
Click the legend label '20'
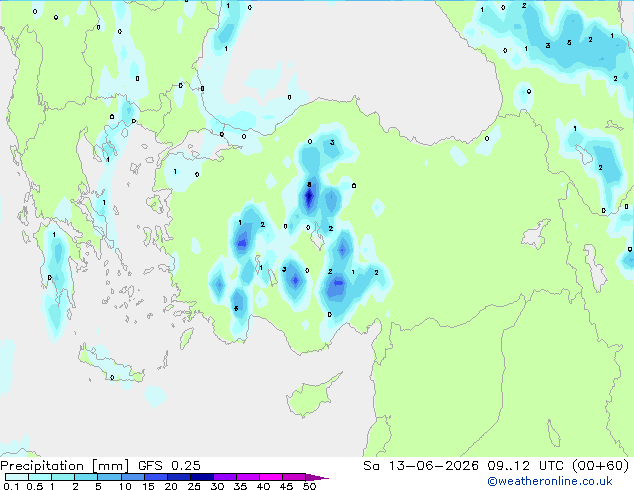[x=171, y=486]
